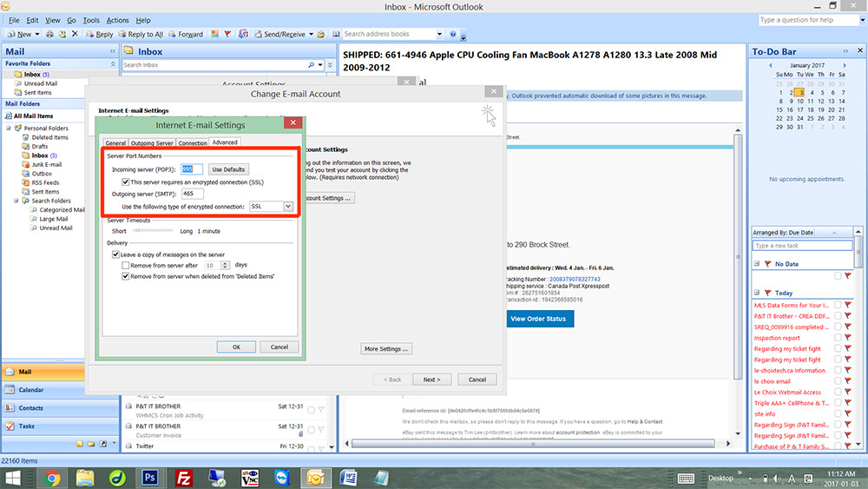Open the RSS Feeds folder
868x489 pixels.
[x=45, y=182]
